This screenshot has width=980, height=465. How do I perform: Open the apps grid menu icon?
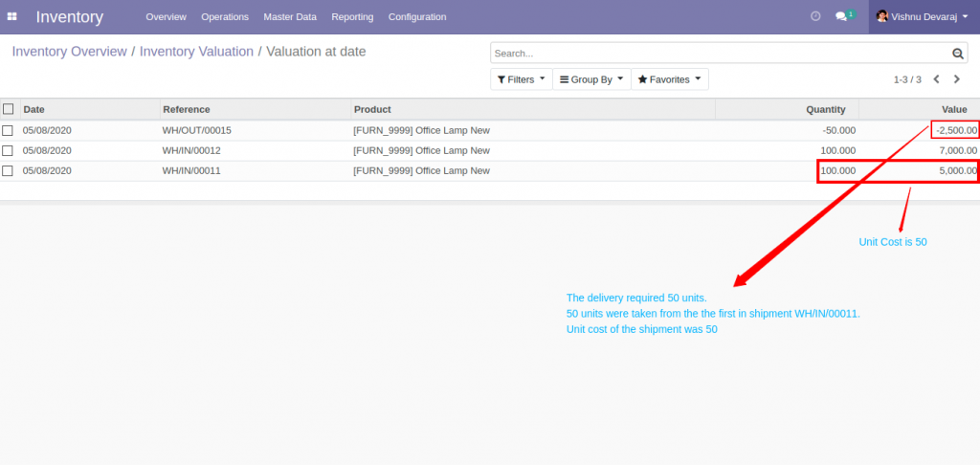click(11, 17)
